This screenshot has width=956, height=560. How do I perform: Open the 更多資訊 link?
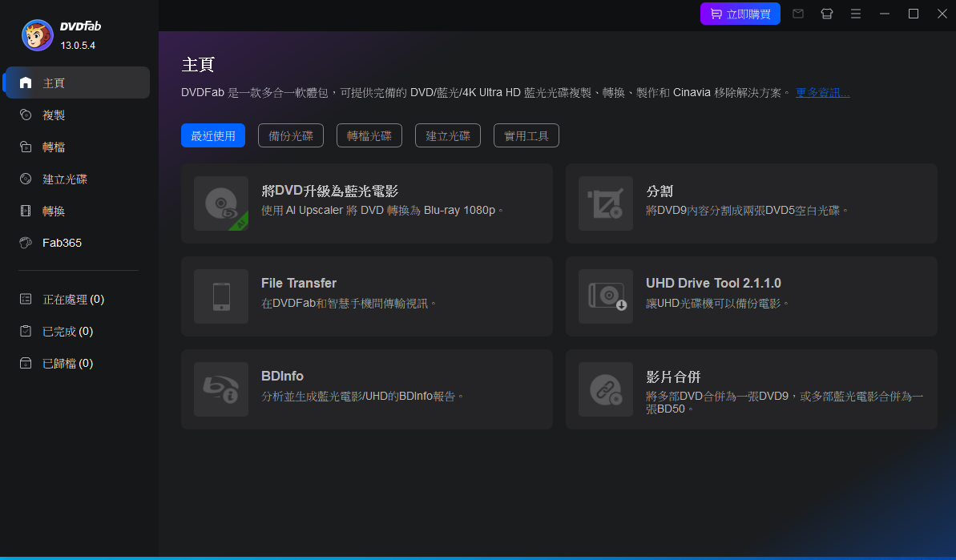pyautogui.click(x=822, y=93)
